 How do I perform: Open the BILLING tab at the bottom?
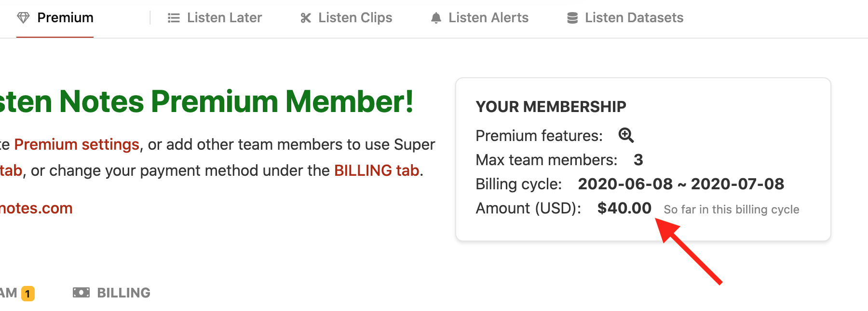124,292
